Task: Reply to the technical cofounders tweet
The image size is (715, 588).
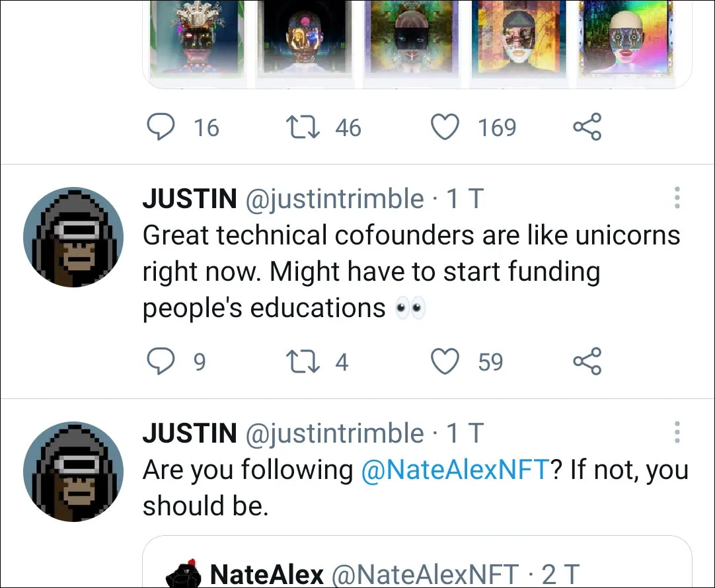Action: [161, 361]
